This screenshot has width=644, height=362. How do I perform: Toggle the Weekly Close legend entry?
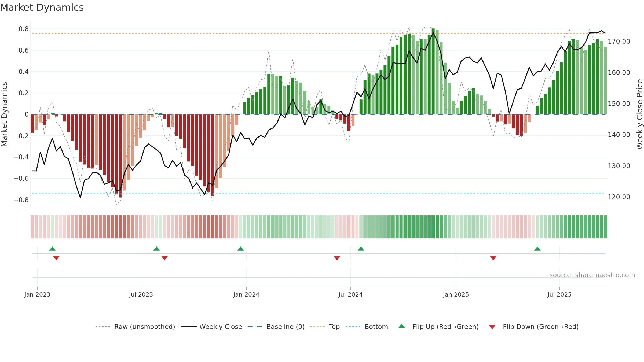tap(211, 327)
